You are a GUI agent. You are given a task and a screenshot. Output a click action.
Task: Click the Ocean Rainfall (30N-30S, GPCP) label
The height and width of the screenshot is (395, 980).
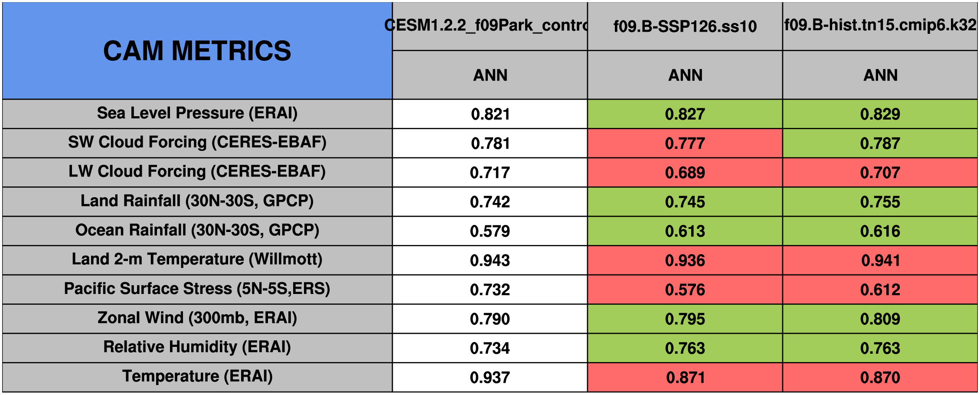197,231
